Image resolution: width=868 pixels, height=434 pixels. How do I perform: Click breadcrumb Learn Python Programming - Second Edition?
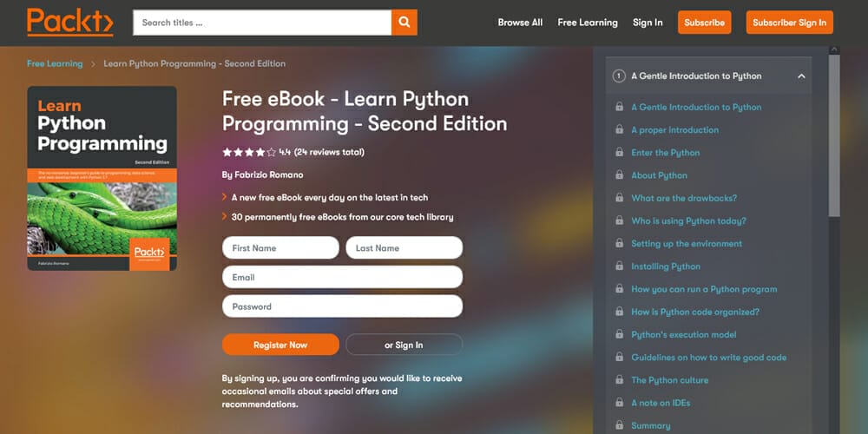pos(194,63)
